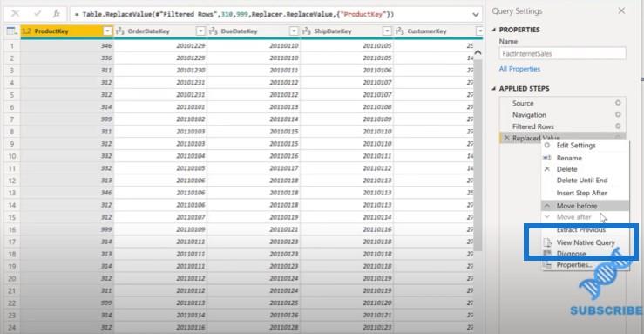
Task: Open Navigation step settings gear
Action: pos(618,114)
